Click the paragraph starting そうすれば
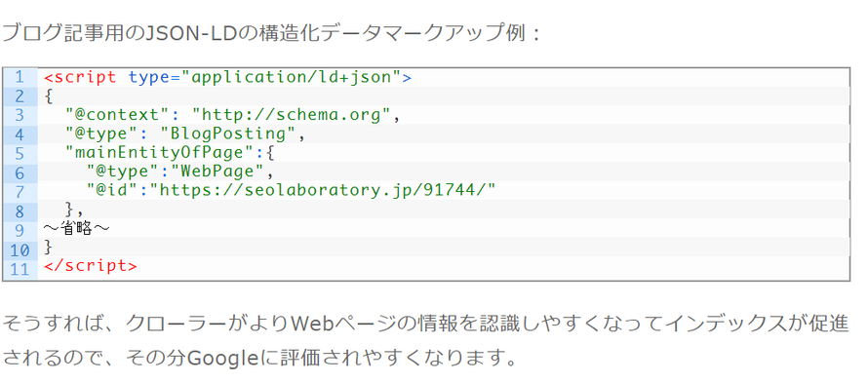Screen dimensions: 868x383 (x=425, y=341)
